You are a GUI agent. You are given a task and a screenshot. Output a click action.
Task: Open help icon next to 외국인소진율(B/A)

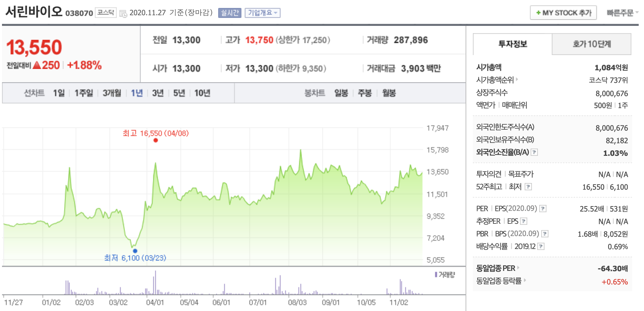click(534, 152)
